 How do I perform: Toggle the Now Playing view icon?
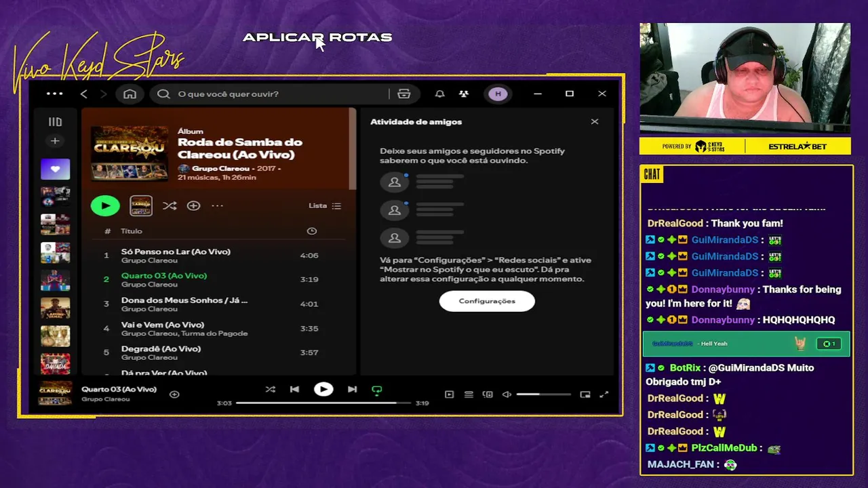[x=449, y=394]
